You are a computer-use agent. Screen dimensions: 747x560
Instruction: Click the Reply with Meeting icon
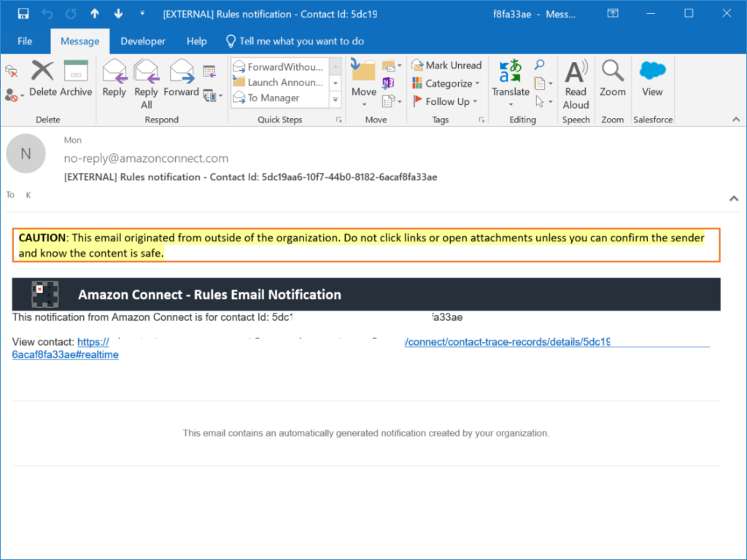pyautogui.click(x=209, y=72)
